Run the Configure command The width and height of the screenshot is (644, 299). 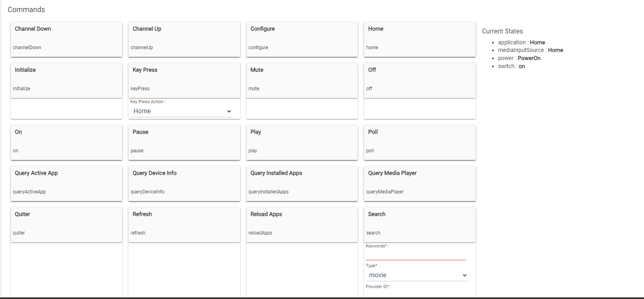pyautogui.click(x=302, y=39)
